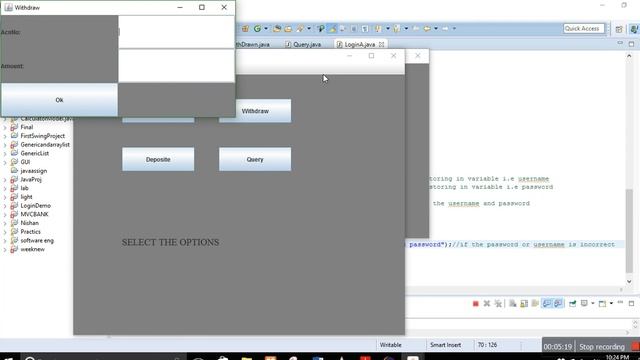Click the Writable status bar entry
The height and width of the screenshot is (360, 640).
pyautogui.click(x=391, y=345)
